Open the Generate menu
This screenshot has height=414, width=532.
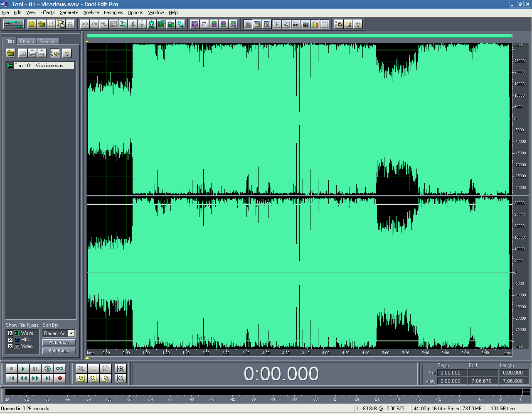point(69,12)
